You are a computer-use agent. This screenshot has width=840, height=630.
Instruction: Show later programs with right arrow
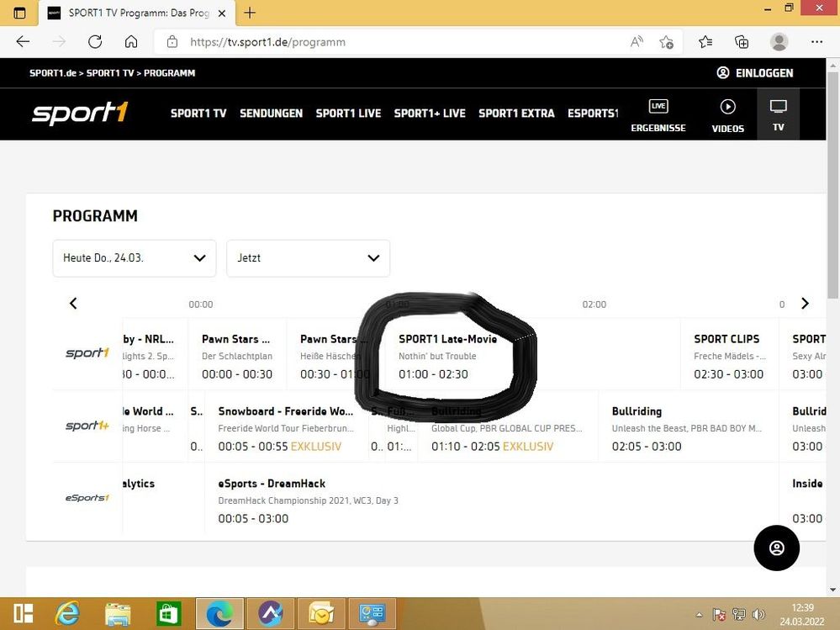click(x=805, y=304)
